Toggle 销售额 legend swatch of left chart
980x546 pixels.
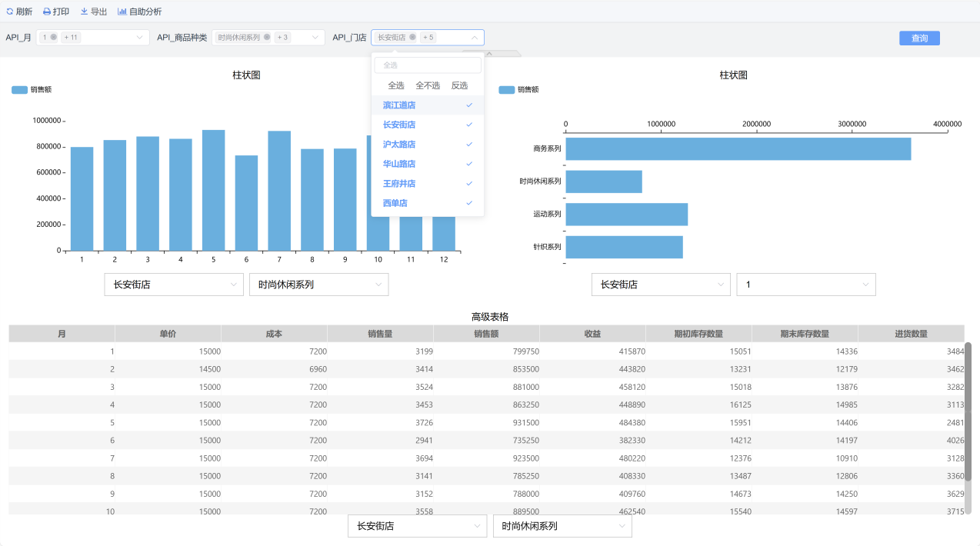pyautogui.click(x=20, y=90)
